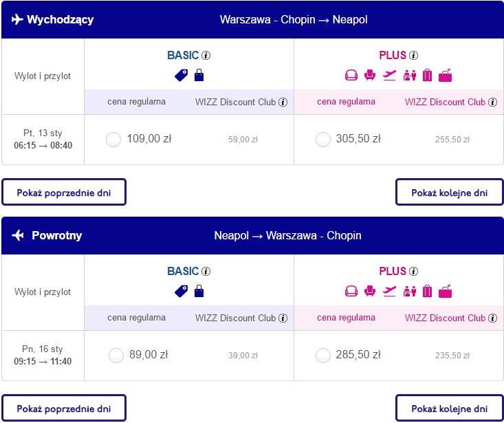Click outbound PLUS seat selection icon
504x423 pixels.
[370, 76]
